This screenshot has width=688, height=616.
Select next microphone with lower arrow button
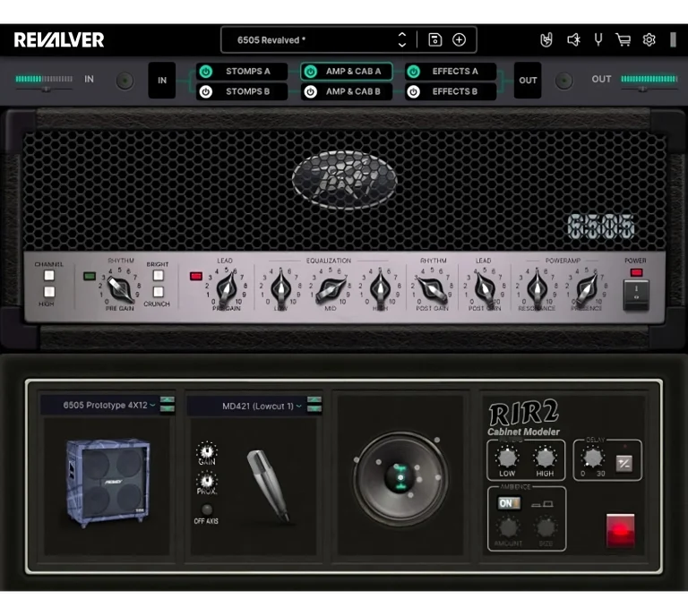coord(314,408)
